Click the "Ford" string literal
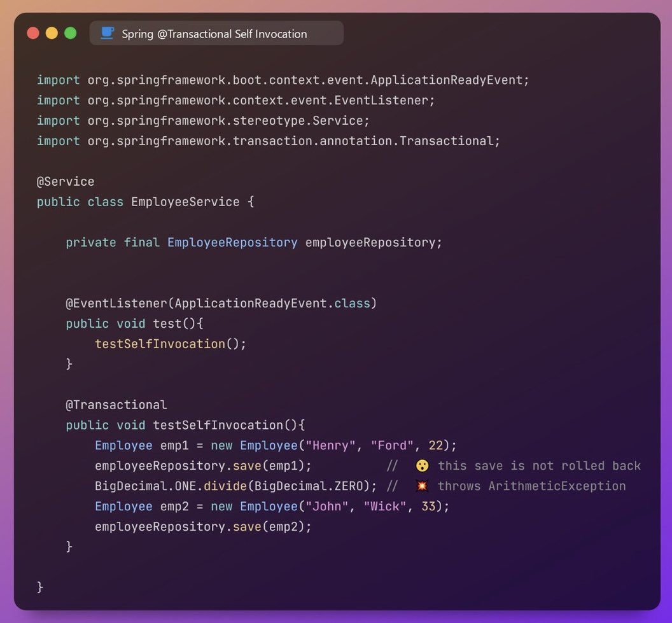Image resolution: width=672 pixels, height=623 pixels. tap(392, 445)
